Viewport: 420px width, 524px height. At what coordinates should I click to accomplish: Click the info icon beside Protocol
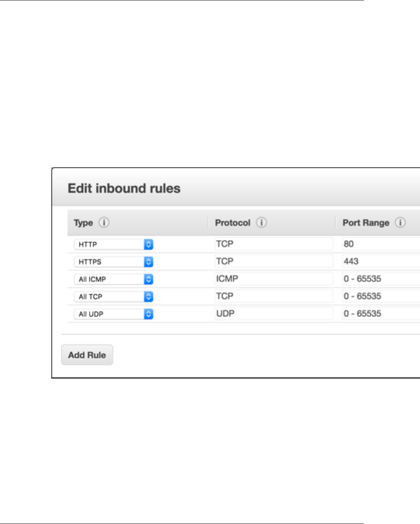(x=261, y=223)
